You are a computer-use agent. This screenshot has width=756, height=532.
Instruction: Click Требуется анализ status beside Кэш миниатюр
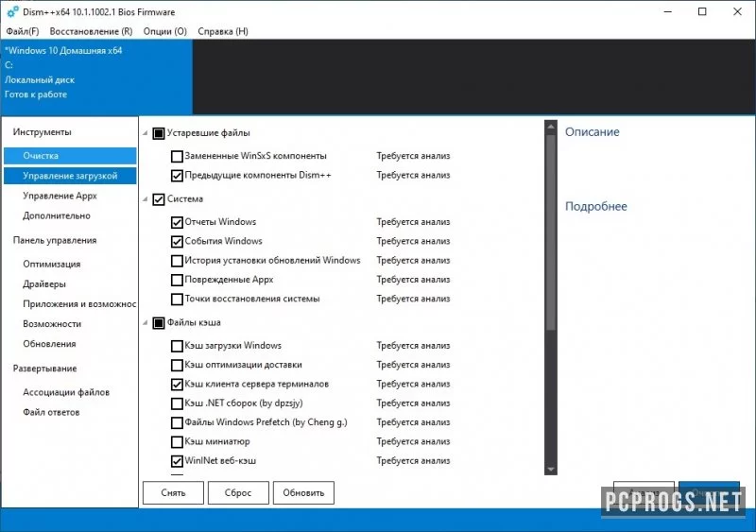tap(413, 441)
